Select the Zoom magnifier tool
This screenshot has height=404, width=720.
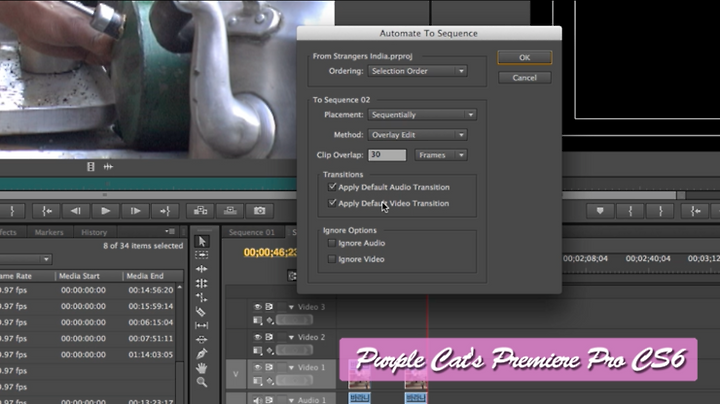[x=202, y=382]
